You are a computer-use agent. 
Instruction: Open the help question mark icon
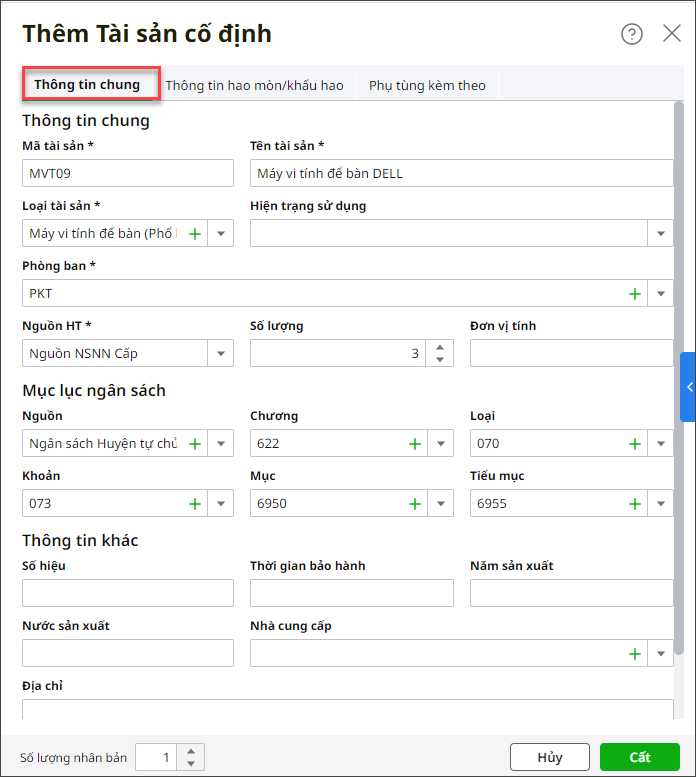[x=632, y=34]
